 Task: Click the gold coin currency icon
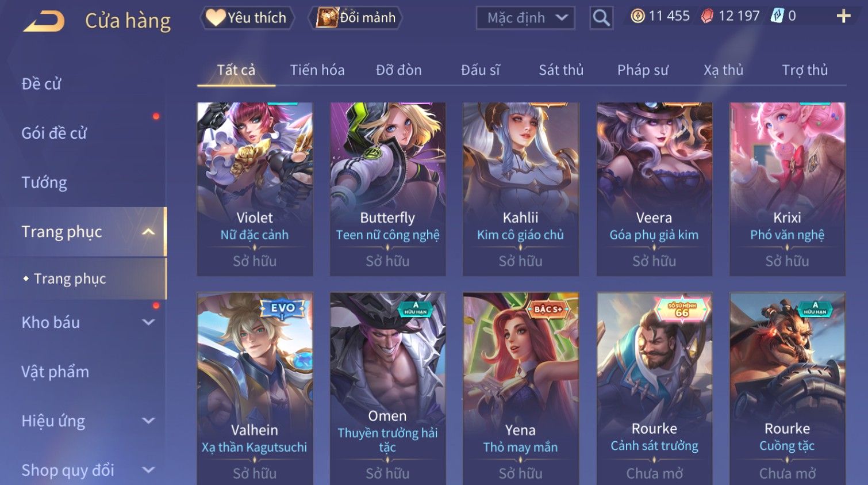[637, 16]
